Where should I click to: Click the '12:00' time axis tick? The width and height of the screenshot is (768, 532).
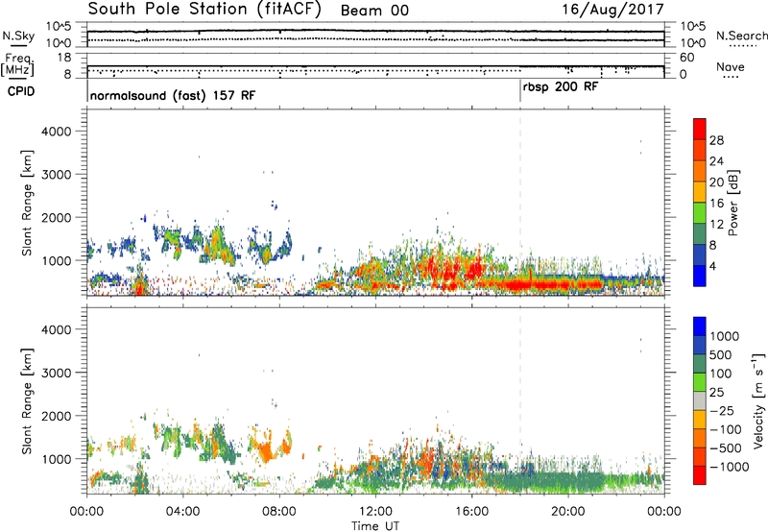375,512
